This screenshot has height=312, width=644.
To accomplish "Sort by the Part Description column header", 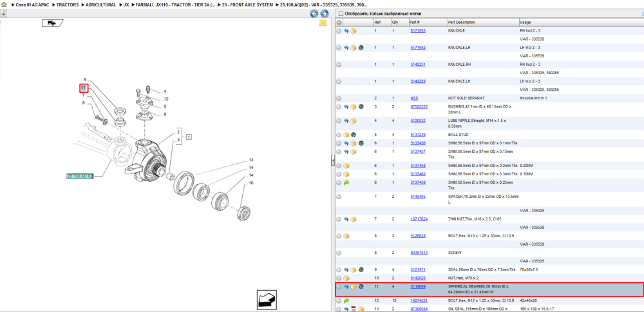I will [x=482, y=23].
